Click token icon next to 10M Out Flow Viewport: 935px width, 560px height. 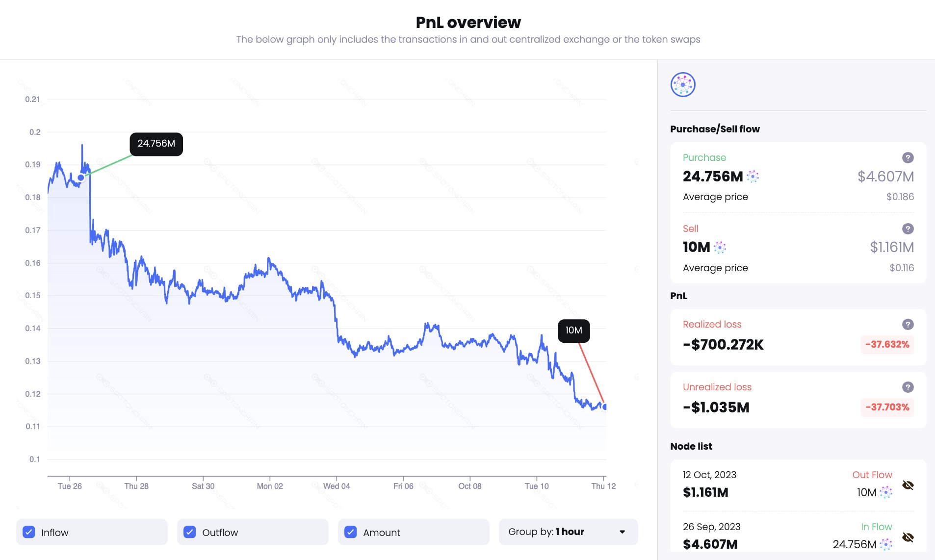coord(886,492)
